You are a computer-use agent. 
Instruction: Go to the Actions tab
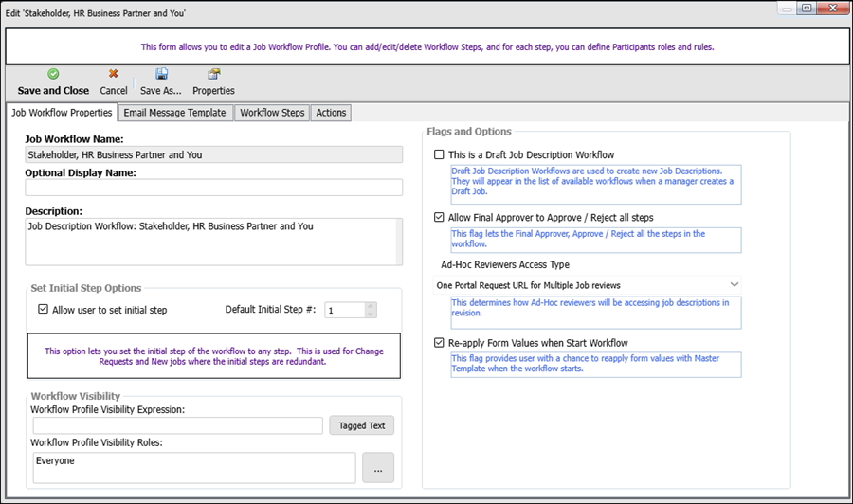pyautogui.click(x=331, y=113)
